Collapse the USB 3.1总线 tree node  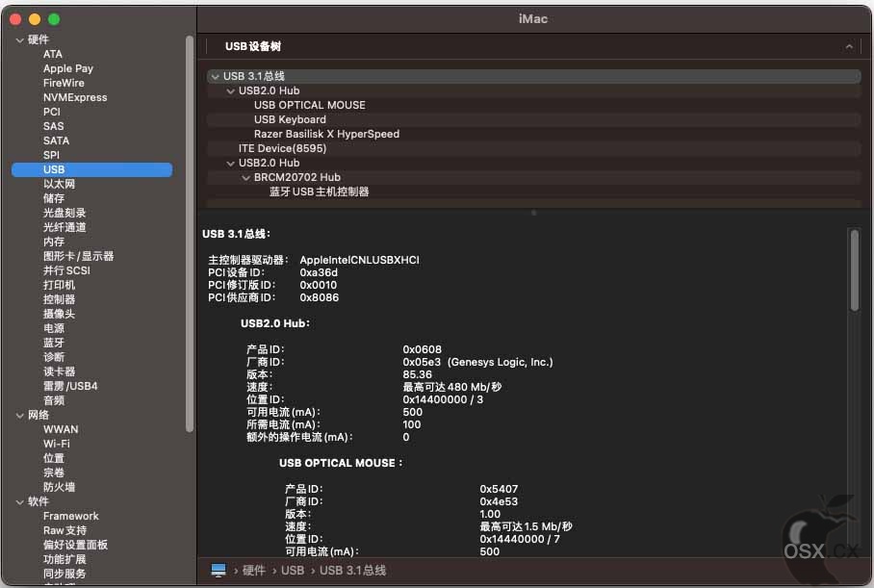[216, 76]
